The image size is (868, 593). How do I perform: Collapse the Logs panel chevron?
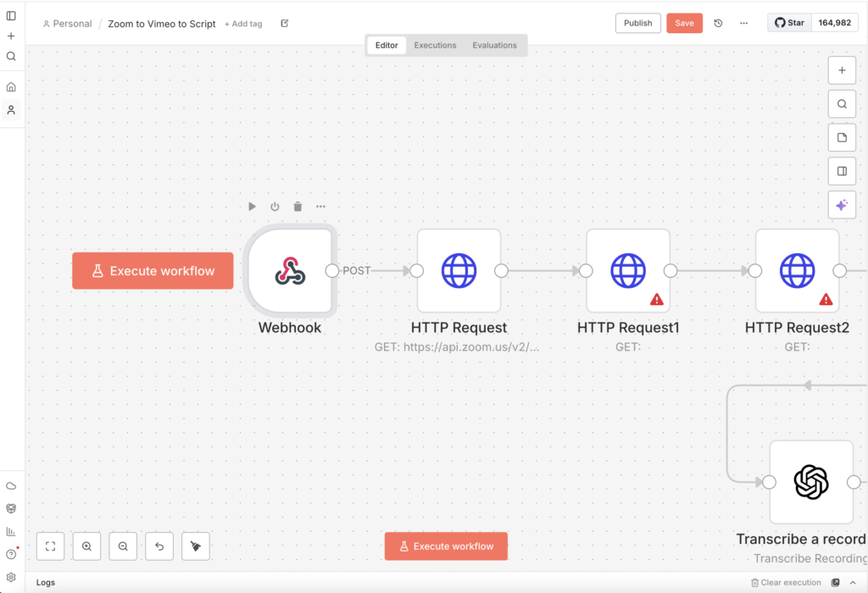[854, 582]
